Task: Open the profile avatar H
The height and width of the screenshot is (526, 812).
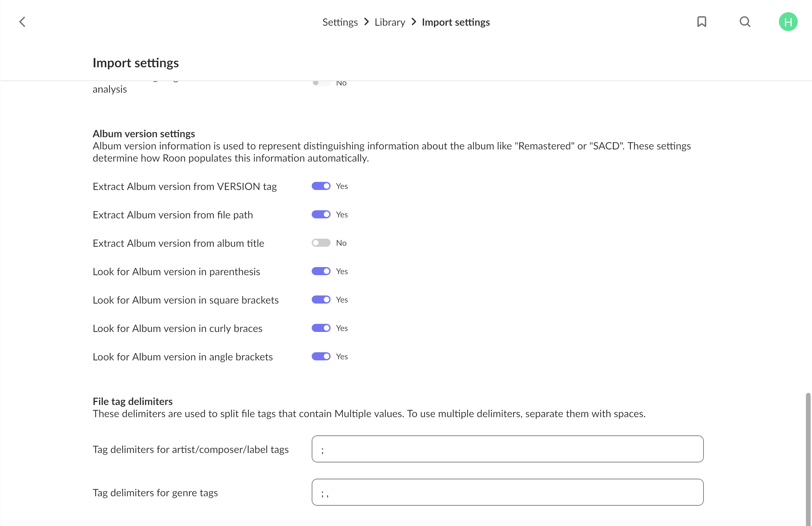Action: [788, 22]
